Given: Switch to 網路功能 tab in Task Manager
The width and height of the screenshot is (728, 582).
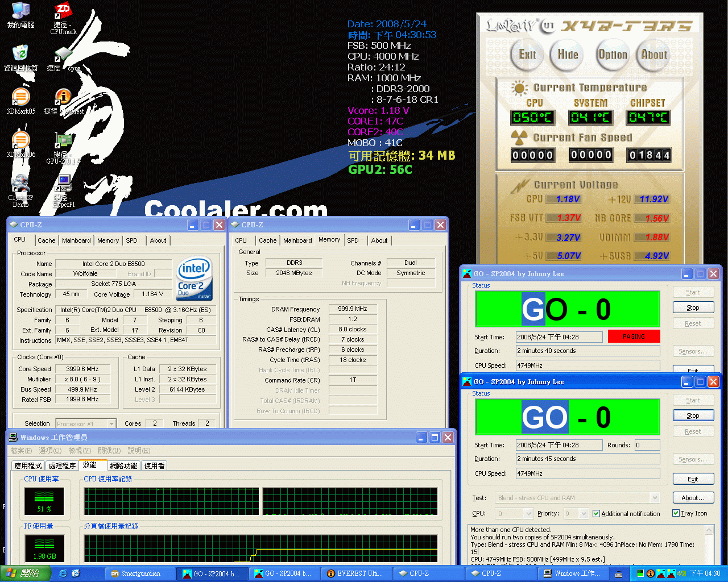Looking at the screenshot, I should pyautogui.click(x=123, y=465).
